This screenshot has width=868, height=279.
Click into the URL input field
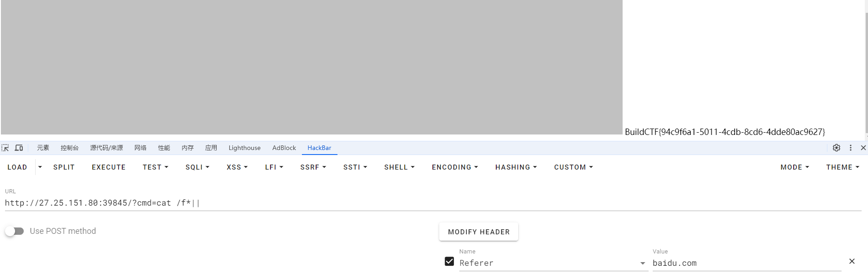pyautogui.click(x=411, y=203)
